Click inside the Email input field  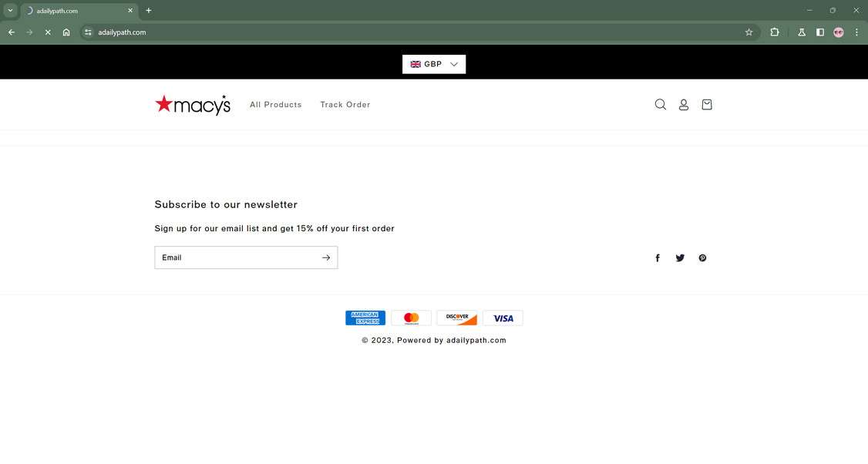coord(231,257)
